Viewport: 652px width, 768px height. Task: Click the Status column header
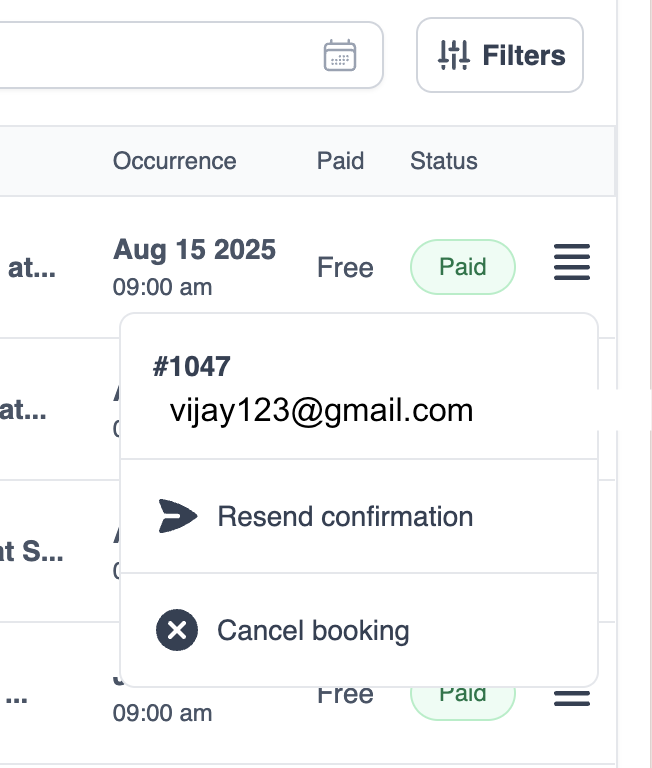(x=443, y=161)
